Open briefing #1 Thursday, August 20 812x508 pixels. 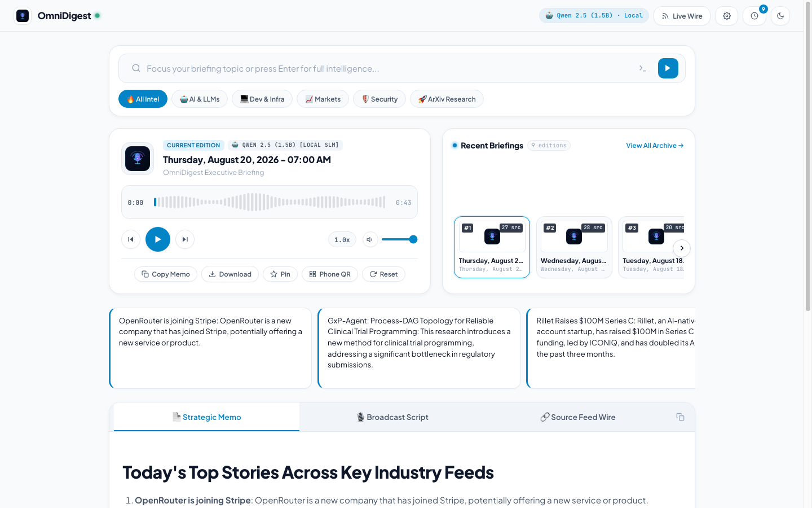pyautogui.click(x=492, y=247)
